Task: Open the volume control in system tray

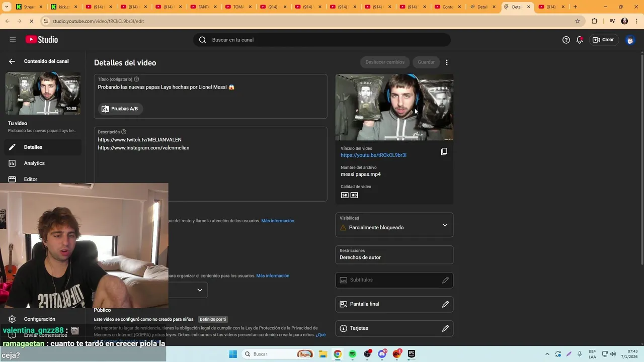Action: (613, 354)
